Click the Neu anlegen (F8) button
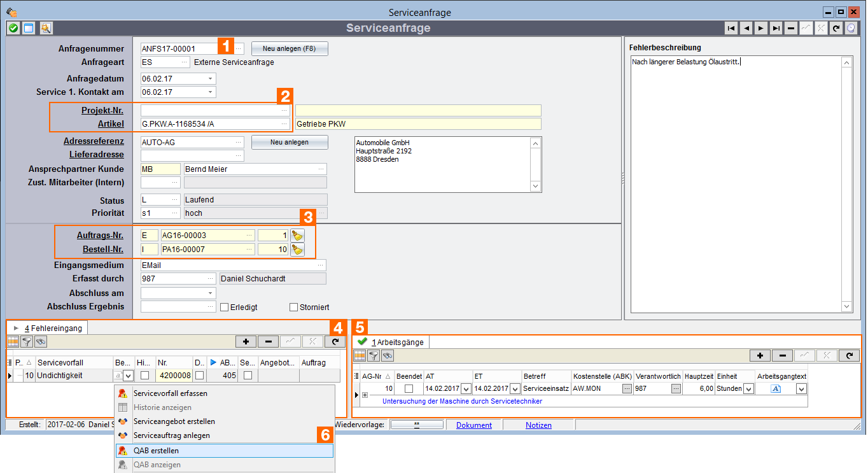868x473 pixels. pyautogui.click(x=290, y=49)
